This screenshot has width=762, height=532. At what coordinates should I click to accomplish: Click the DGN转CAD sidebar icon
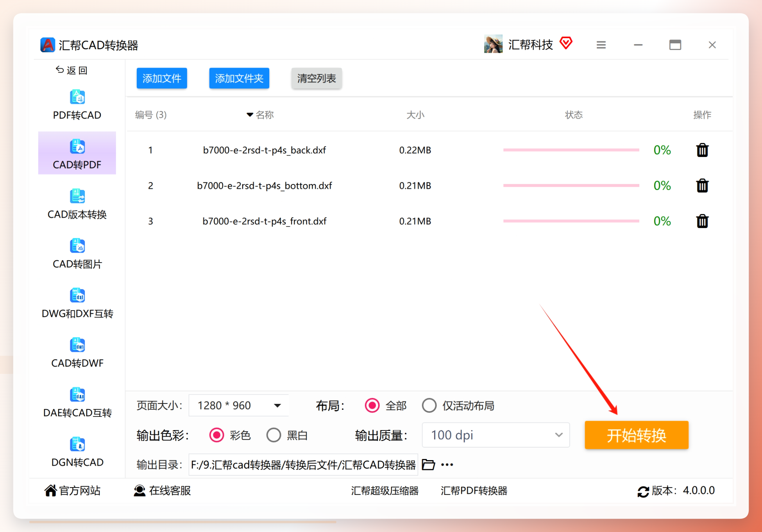[77, 444]
